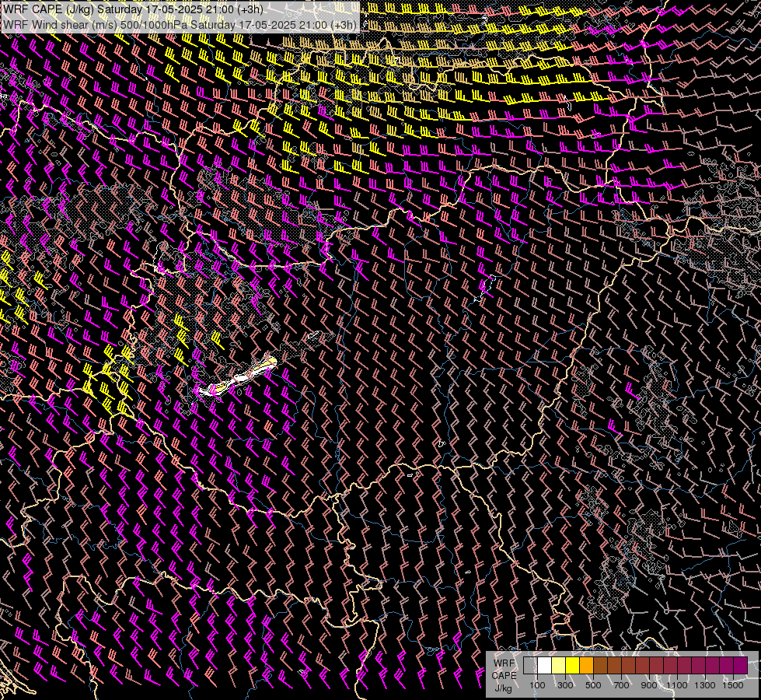This screenshot has height=700, width=761.
Task: Click the purple above-1500 legend swatch
Action: point(741,665)
